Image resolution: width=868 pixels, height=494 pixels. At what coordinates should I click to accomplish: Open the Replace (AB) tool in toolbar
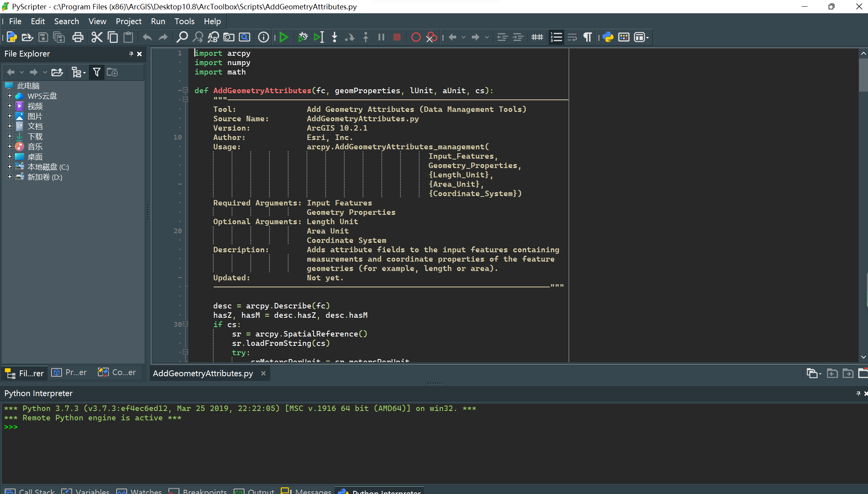213,37
